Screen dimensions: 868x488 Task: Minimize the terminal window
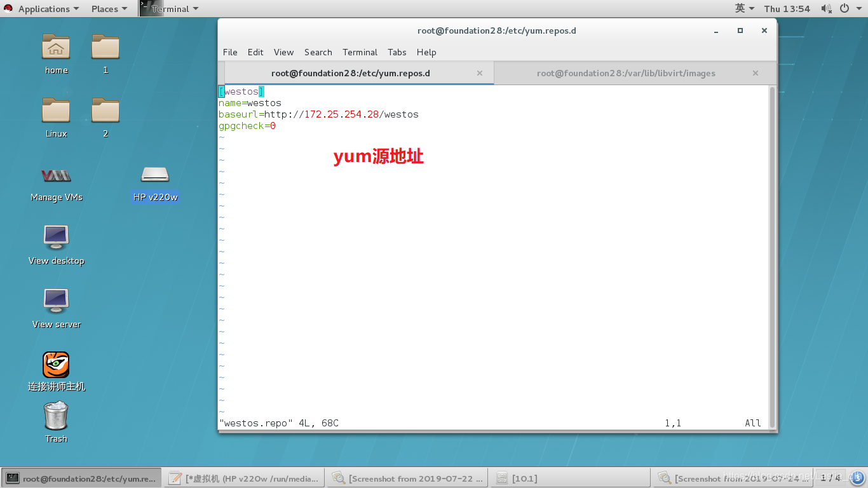(716, 30)
